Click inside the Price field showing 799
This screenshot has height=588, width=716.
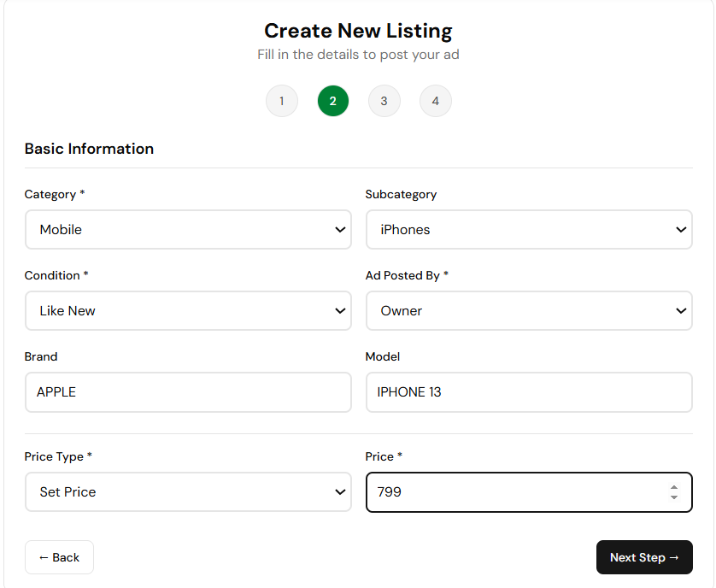(x=513, y=492)
